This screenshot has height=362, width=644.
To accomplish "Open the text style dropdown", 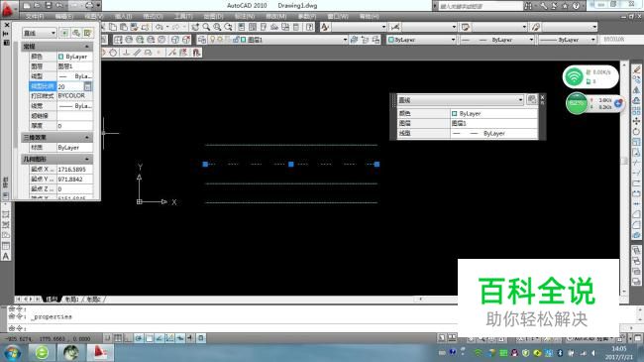I will pyautogui.click(x=359, y=27).
